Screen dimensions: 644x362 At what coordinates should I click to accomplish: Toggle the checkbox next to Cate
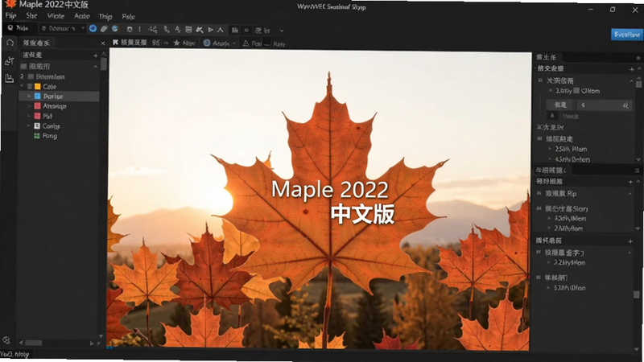tap(30, 87)
